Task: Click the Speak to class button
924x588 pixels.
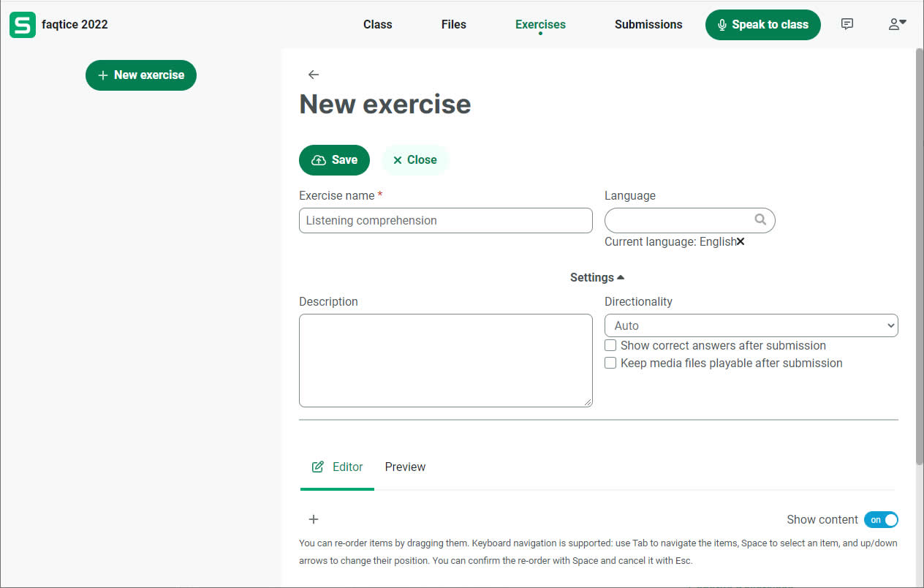Action: tap(762, 24)
